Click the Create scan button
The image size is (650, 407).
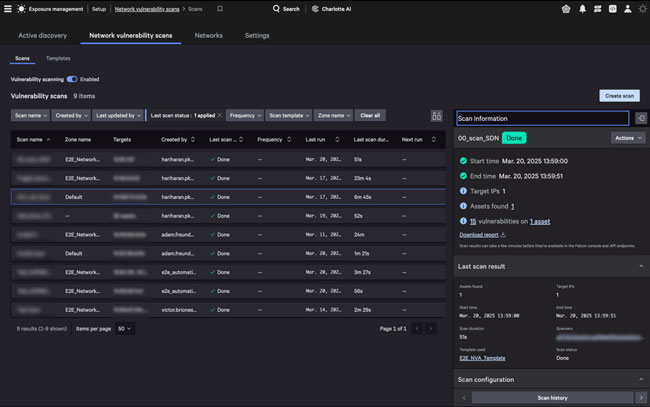click(619, 96)
